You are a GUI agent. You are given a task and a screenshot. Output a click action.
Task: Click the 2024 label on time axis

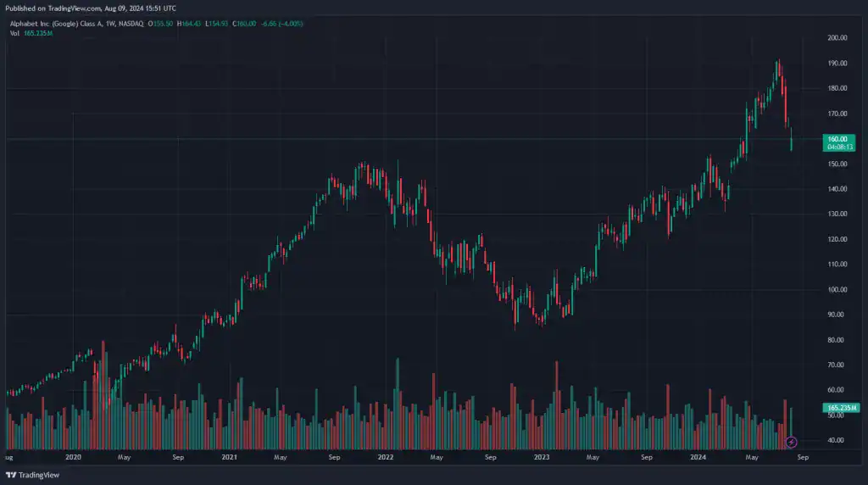(x=698, y=457)
